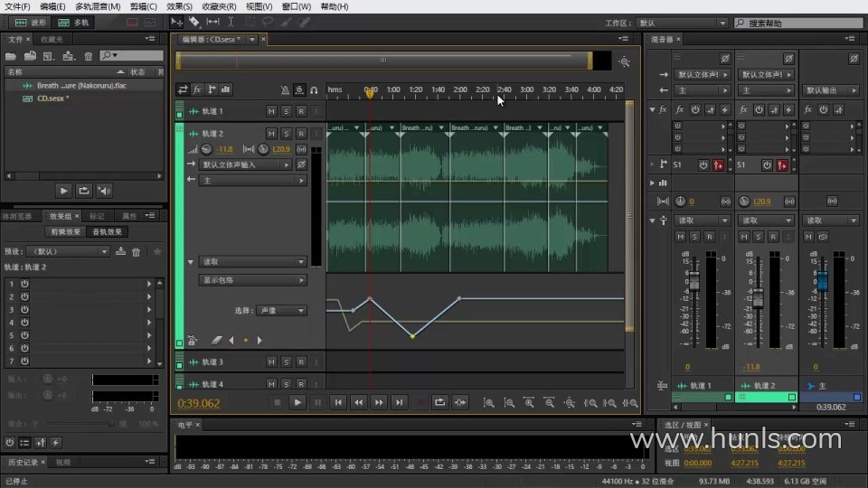
Task: Click the 音轨效果 button in the effects rack
Action: (109, 232)
